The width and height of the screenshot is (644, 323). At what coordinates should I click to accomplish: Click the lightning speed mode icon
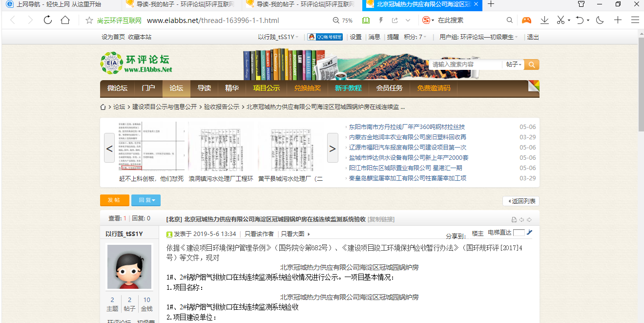coord(381,21)
